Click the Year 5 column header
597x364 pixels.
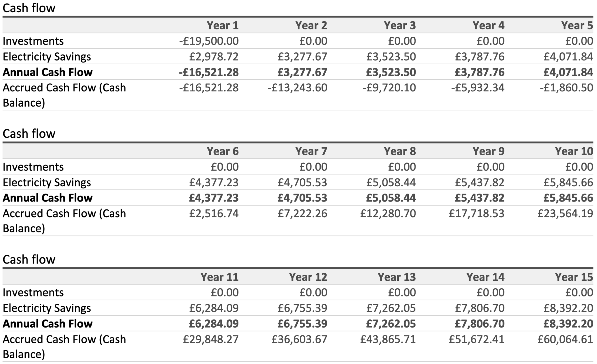coord(577,25)
